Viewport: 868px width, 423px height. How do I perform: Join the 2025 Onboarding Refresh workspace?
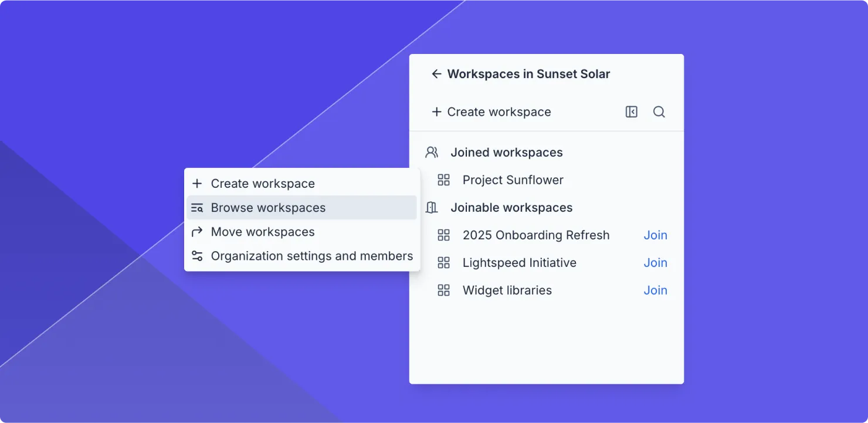655,235
